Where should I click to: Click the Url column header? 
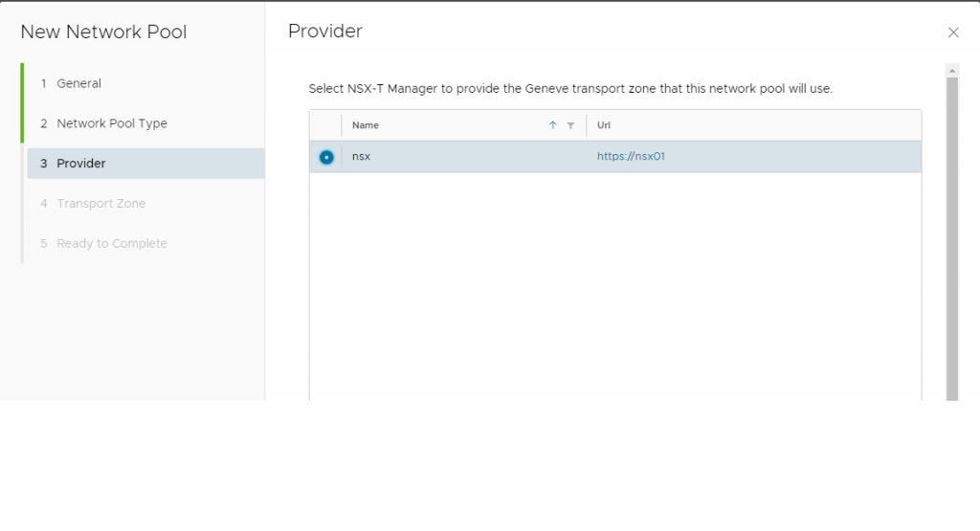pyautogui.click(x=603, y=125)
